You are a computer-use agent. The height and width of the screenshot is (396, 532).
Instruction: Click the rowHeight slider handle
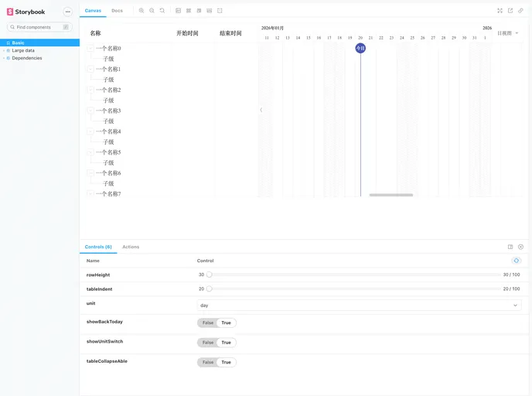point(210,275)
